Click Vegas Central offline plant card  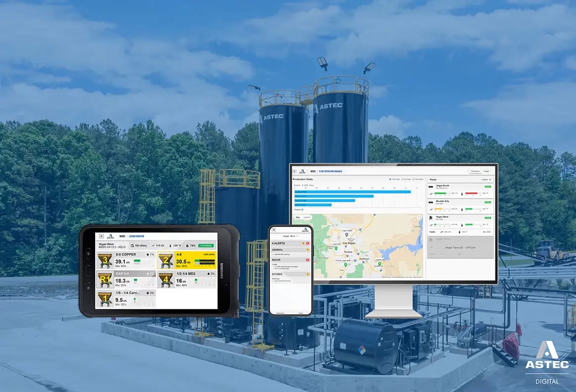tap(460, 247)
